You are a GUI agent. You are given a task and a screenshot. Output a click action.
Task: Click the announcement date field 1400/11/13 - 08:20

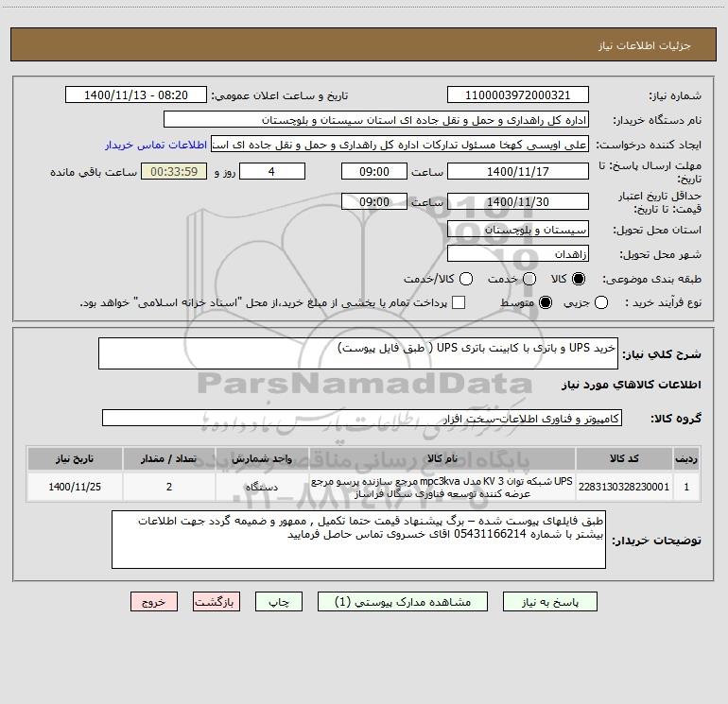(136, 95)
